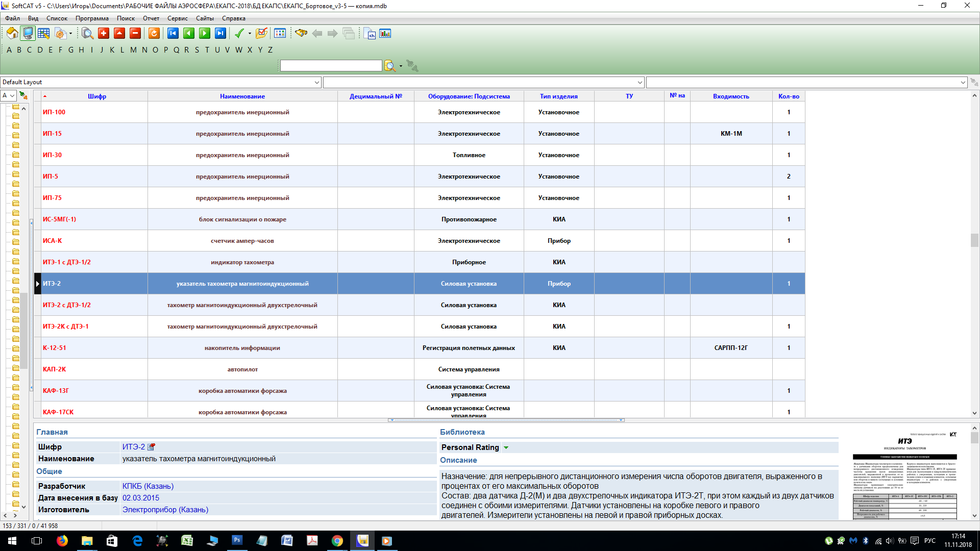This screenshot has width=980, height=551.
Task: Delete record with red minus icon
Action: [x=135, y=34]
